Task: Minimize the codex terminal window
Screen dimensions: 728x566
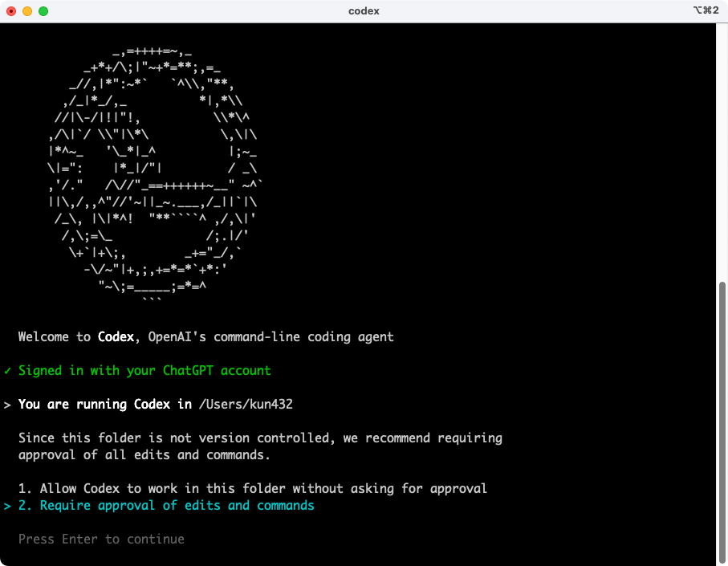Action: pyautogui.click(x=27, y=11)
